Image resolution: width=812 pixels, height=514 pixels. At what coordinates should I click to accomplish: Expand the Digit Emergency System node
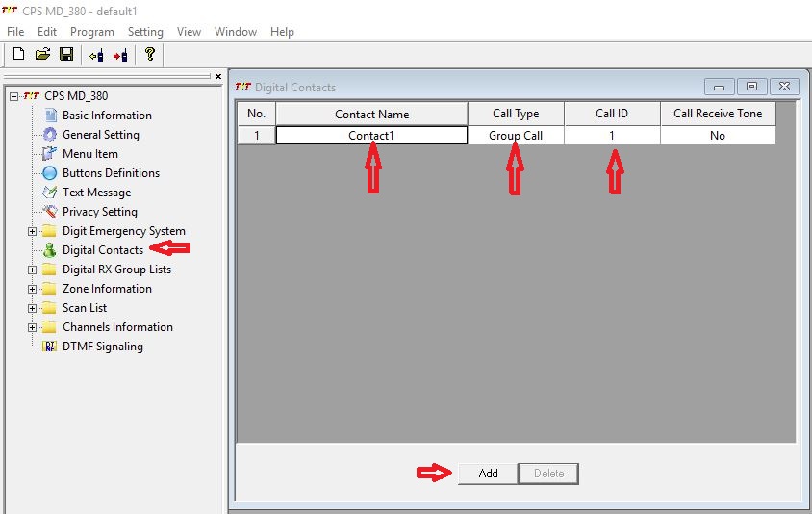(x=32, y=231)
